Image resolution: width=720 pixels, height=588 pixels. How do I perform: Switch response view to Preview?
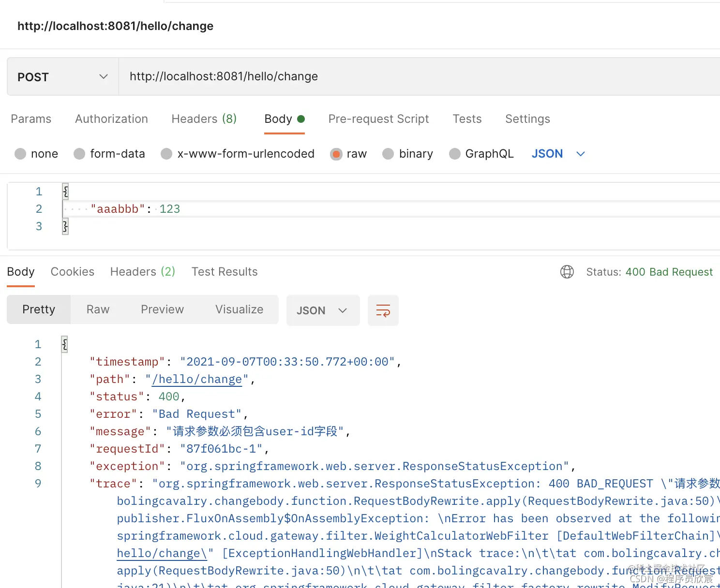(x=162, y=309)
